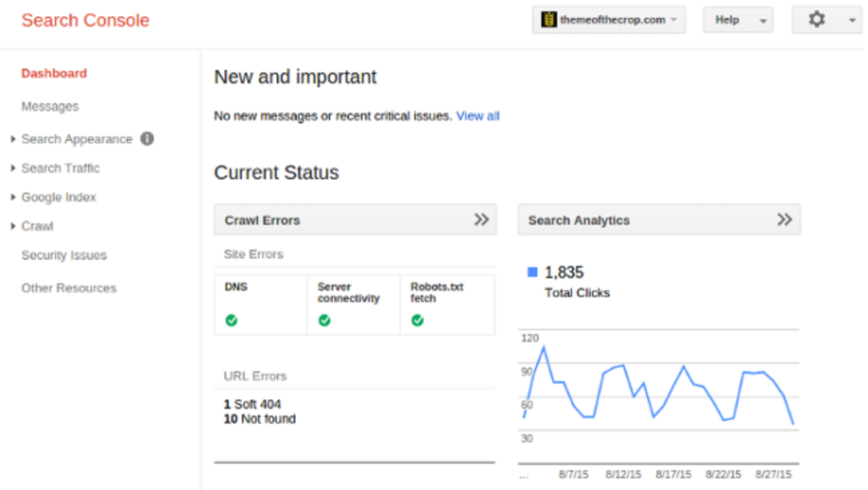Open the themeofthecrop.com property dropdown
Viewport: 868px width, 490px height.
pos(609,20)
